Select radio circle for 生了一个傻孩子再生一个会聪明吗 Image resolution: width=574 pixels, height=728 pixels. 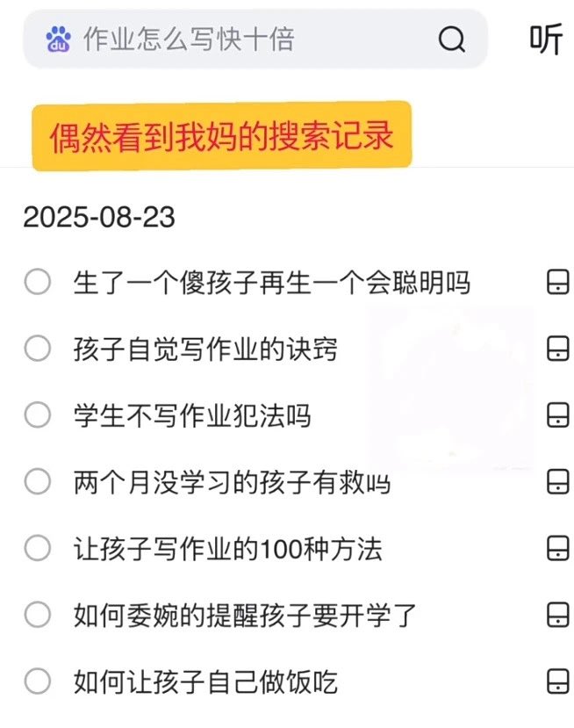click(38, 283)
